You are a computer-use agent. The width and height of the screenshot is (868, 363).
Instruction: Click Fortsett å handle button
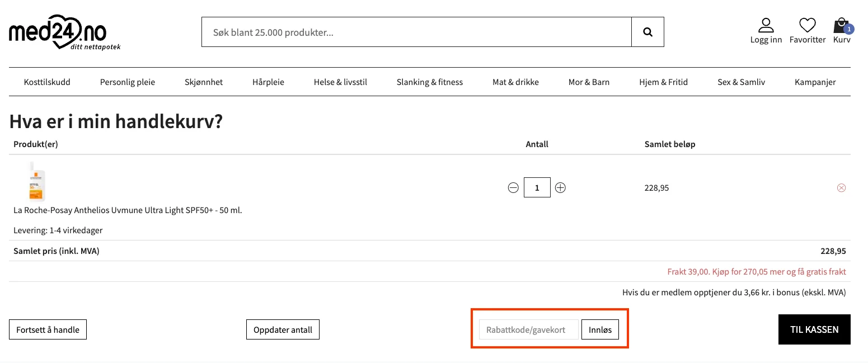pos(48,329)
